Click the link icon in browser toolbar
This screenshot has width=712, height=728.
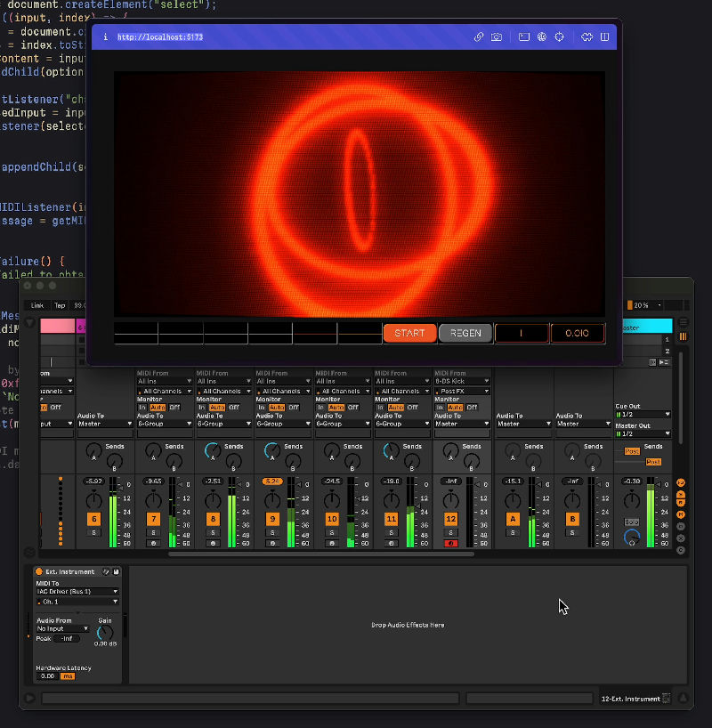point(480,36)
